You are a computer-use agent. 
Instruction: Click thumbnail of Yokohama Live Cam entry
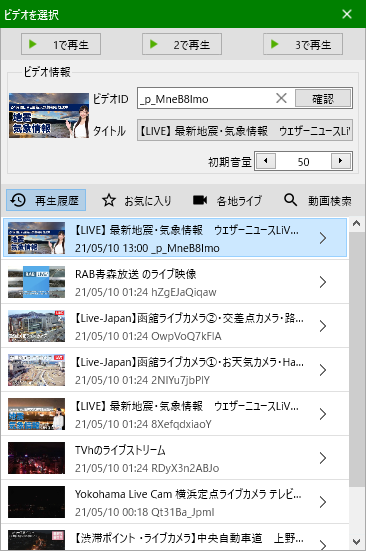pyautogui.click(x=37, y=501)
